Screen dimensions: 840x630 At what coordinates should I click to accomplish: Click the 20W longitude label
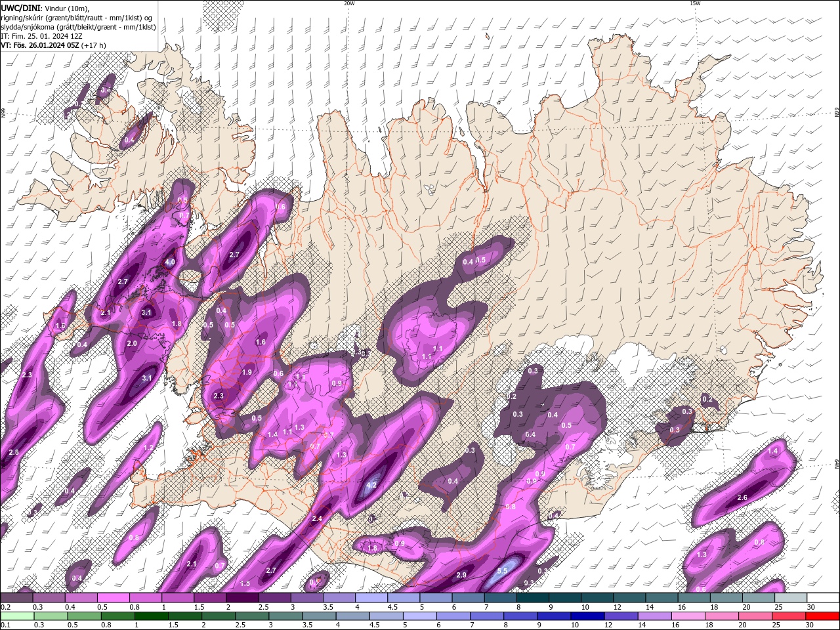tap(349, 3)
